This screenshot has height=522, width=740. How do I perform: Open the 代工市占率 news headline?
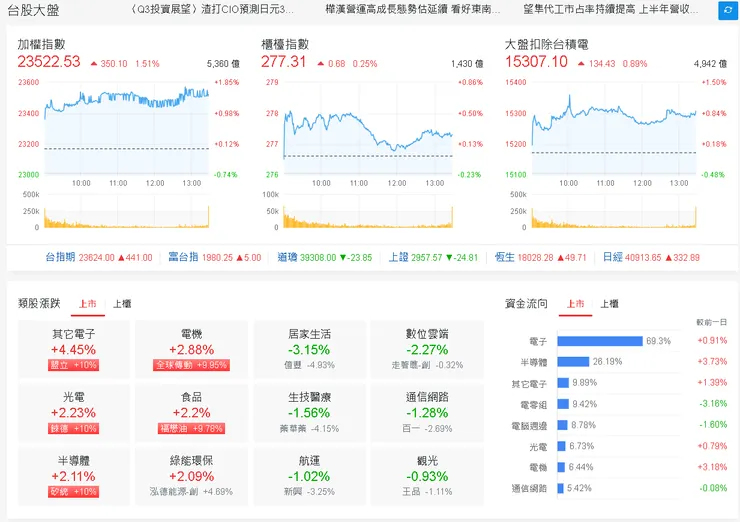pyautogui.click(x=610, y=9)
